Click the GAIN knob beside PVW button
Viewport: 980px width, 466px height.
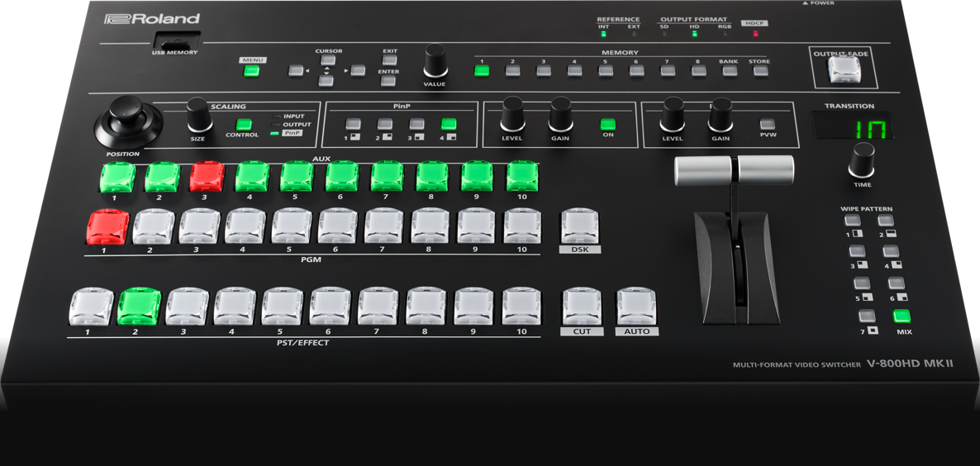721,114
